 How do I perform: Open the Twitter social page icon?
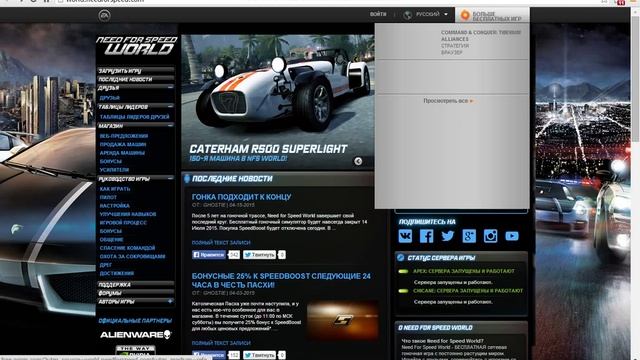pyautogui.click(x=448, y=236)
